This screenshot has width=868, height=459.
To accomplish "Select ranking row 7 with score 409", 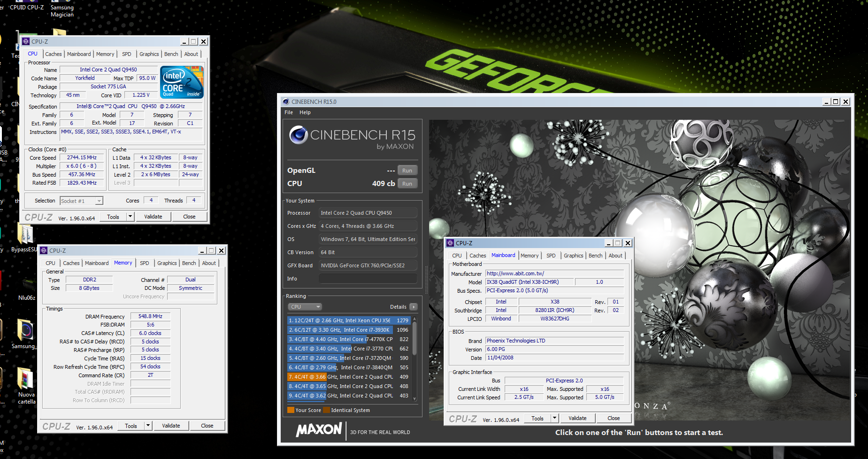I will click(x=349, y=377).
